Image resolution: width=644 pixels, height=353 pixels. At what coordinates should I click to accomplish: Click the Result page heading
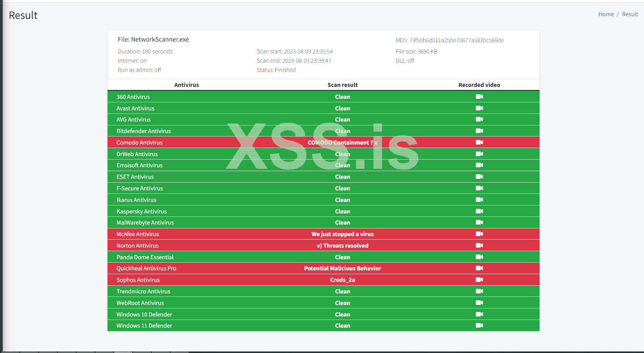pos(23,15)
